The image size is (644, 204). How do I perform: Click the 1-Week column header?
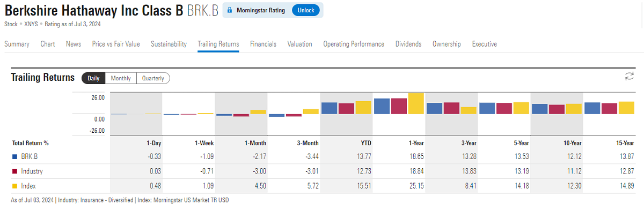[x=204, y=143]
